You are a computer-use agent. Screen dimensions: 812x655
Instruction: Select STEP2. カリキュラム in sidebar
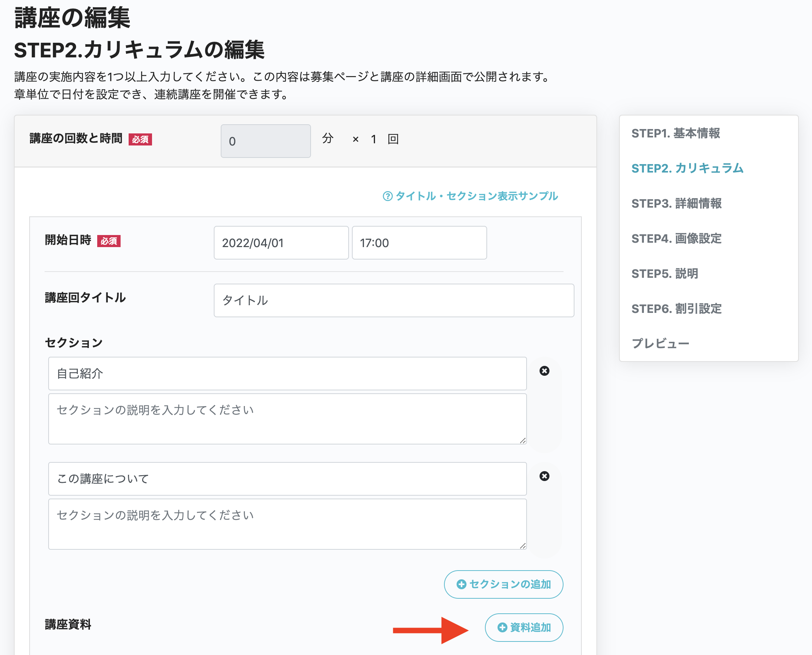pyautogui.click(x=687, y=168)
